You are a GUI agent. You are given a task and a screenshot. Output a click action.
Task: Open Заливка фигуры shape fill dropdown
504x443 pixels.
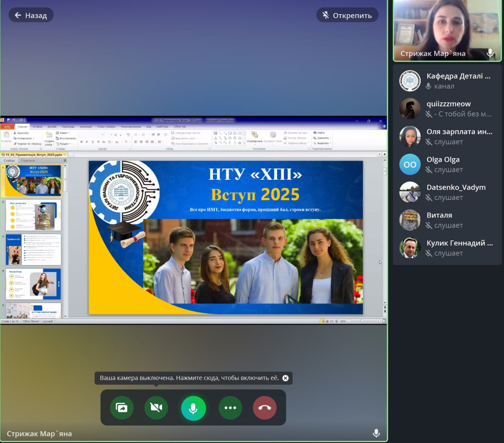[296, 133]
